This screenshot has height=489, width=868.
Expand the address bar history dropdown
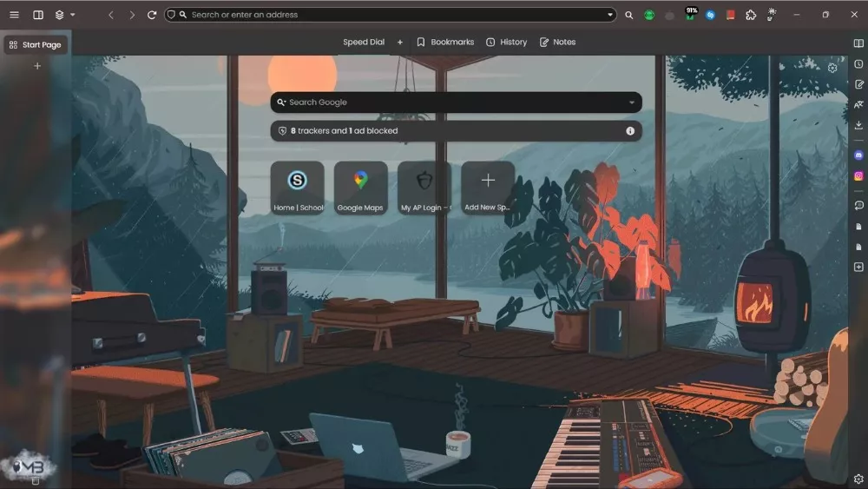point(610,15)
